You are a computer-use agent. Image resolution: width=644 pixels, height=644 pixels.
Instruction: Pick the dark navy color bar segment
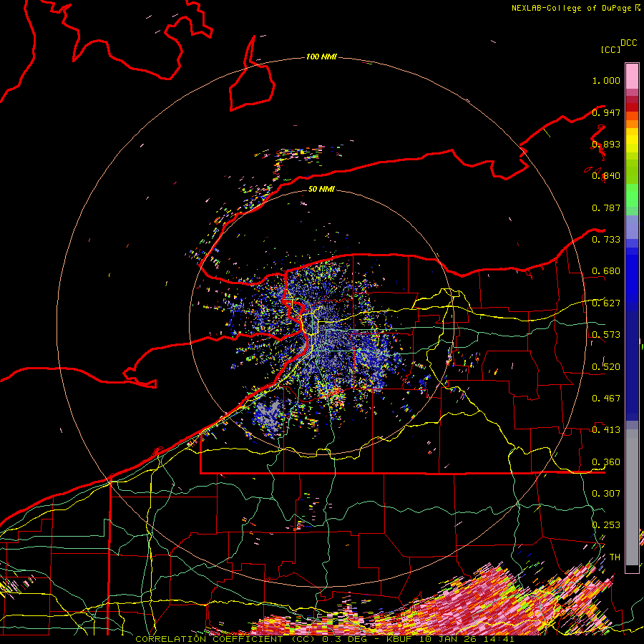[632, 362]
